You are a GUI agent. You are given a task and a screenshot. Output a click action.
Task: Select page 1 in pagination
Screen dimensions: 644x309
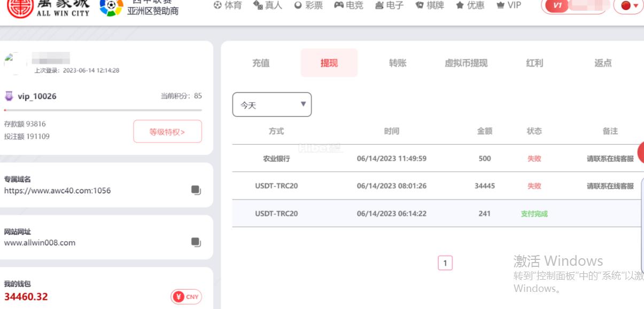(x=445, y=263)
